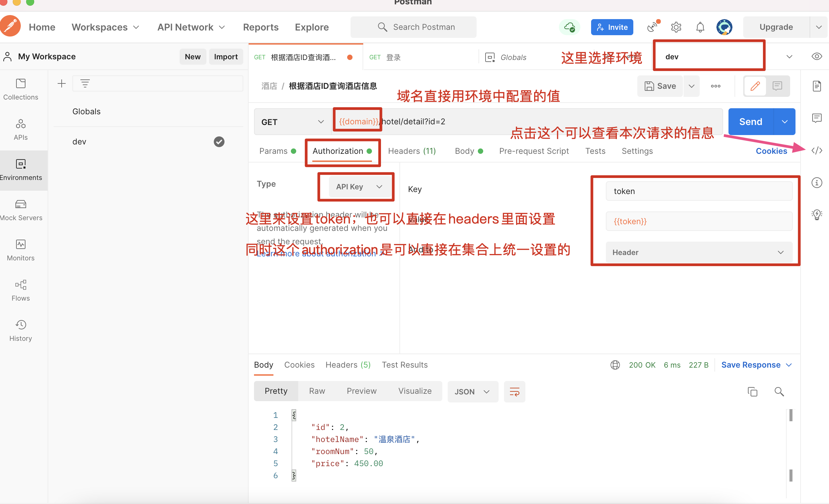Toggle the dev environment active checkmark

(219, 142)
